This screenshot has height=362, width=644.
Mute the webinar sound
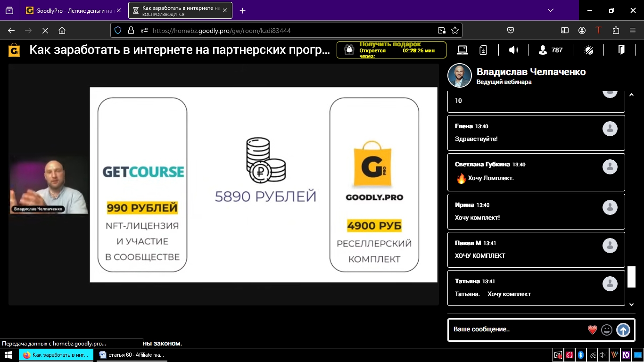[513, 50]
